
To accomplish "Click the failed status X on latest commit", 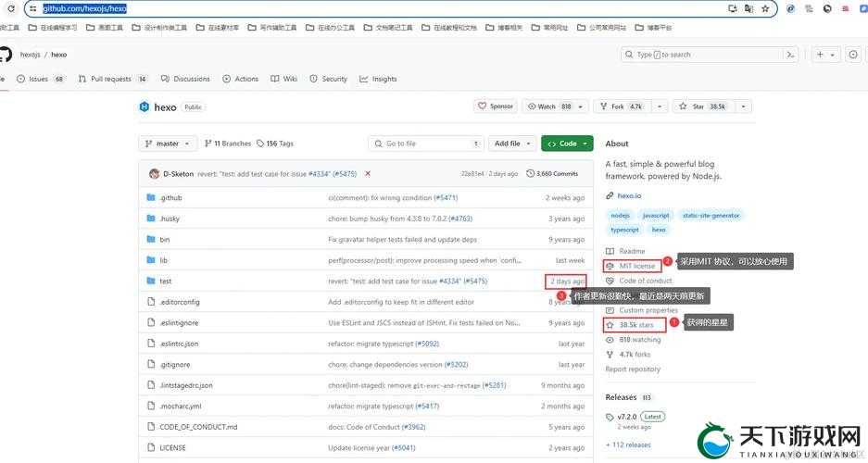I will tap(368, 174).
